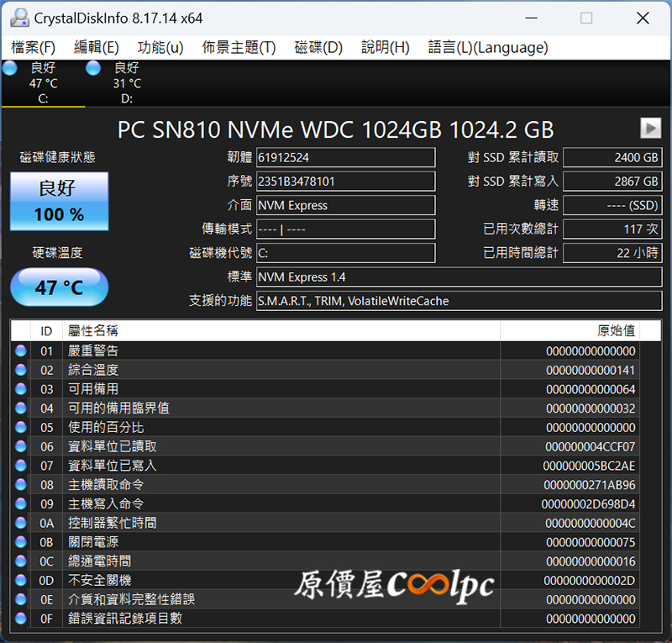Click the 傳輸模式 transfer mode field
Screen dimensions: 672x643
pos(345,229)
